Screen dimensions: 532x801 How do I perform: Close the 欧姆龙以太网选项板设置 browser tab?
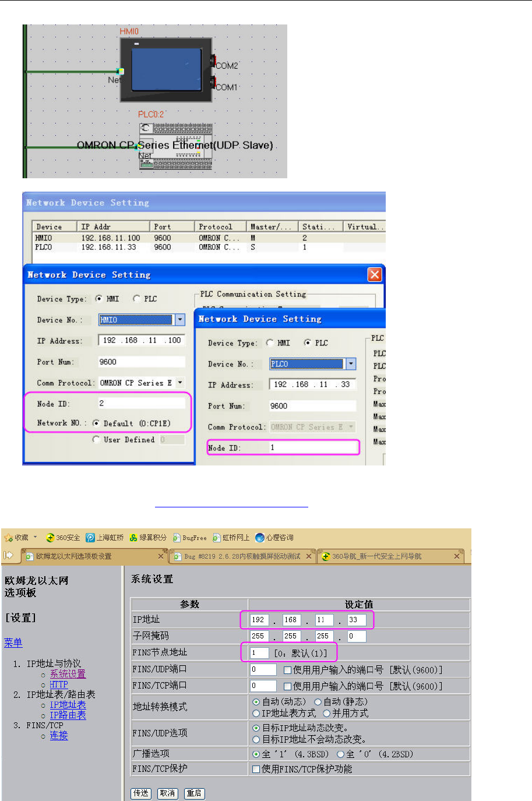161,556
